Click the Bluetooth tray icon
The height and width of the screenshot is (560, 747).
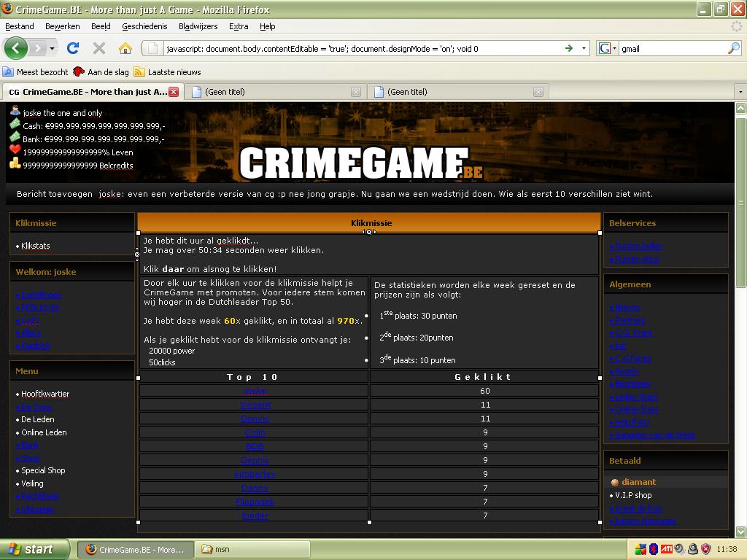tap(654, 550)
